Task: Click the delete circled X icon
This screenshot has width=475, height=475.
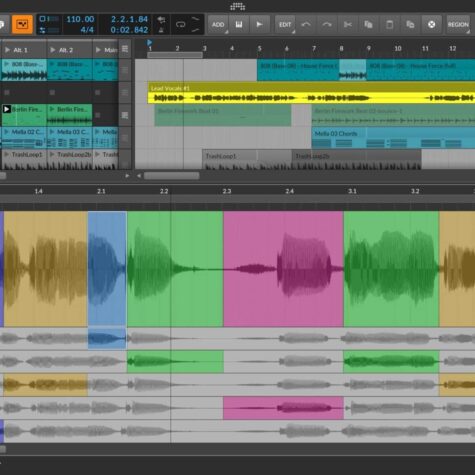Action: [x=431, y=24]
